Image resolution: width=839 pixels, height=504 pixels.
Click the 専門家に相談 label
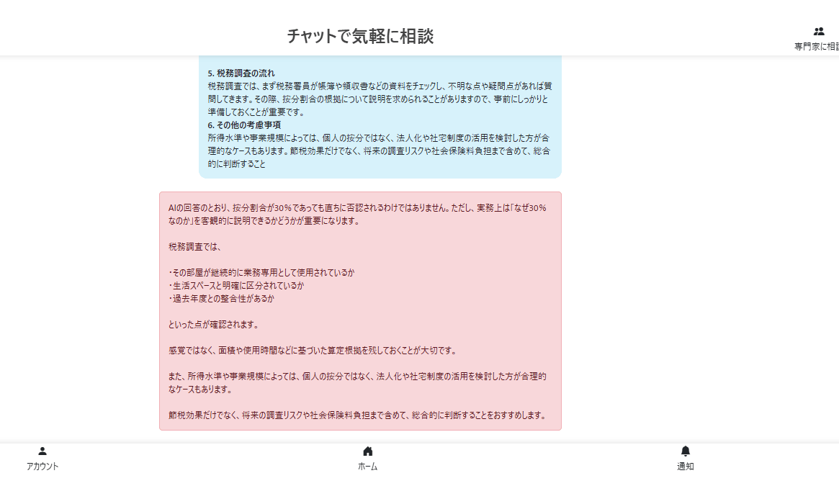coord(817,47)
